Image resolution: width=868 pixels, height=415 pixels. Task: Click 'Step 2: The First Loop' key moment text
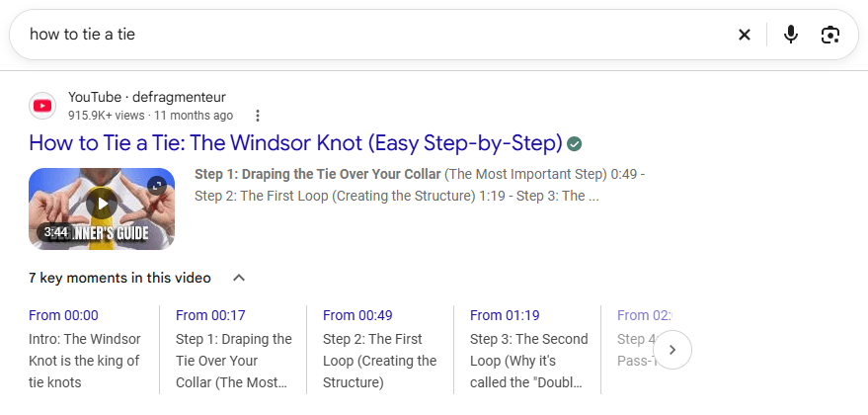tap(380, 361)
